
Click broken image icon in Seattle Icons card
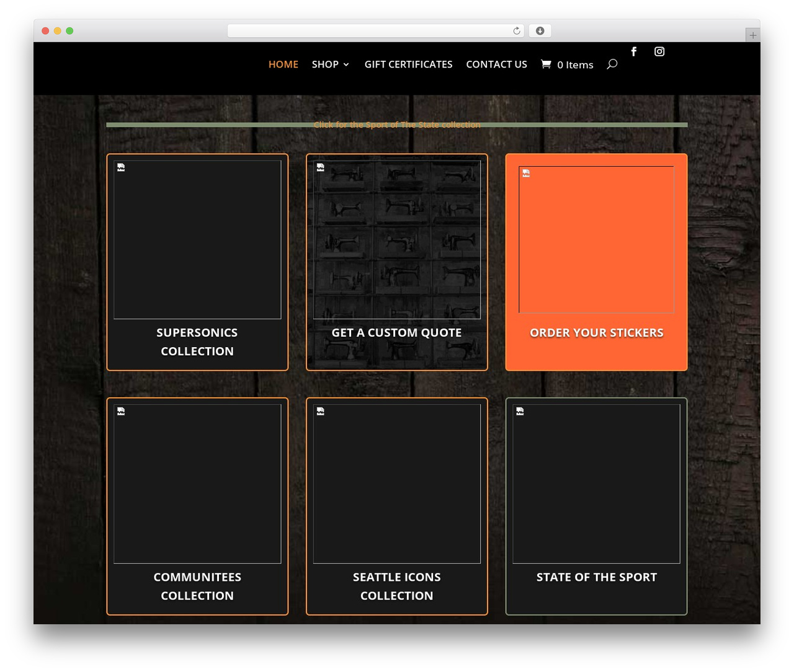point(321,412)
